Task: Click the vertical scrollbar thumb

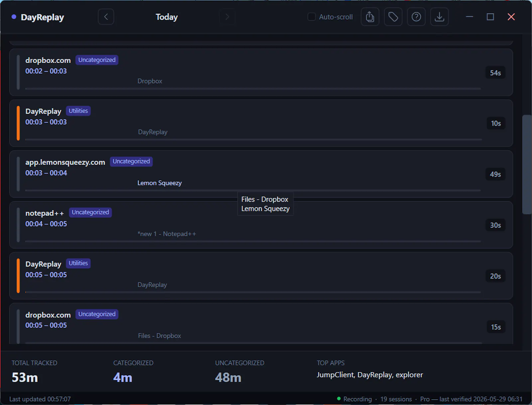Action: pos(527,164)
